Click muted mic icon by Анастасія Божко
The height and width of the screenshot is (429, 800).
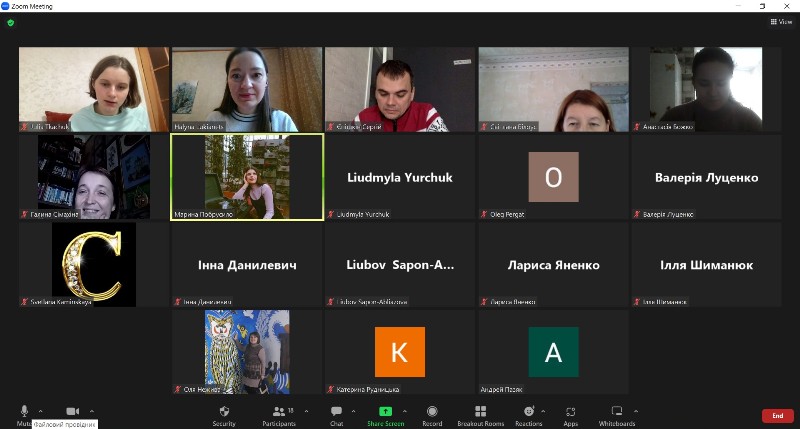click(637, 127)
